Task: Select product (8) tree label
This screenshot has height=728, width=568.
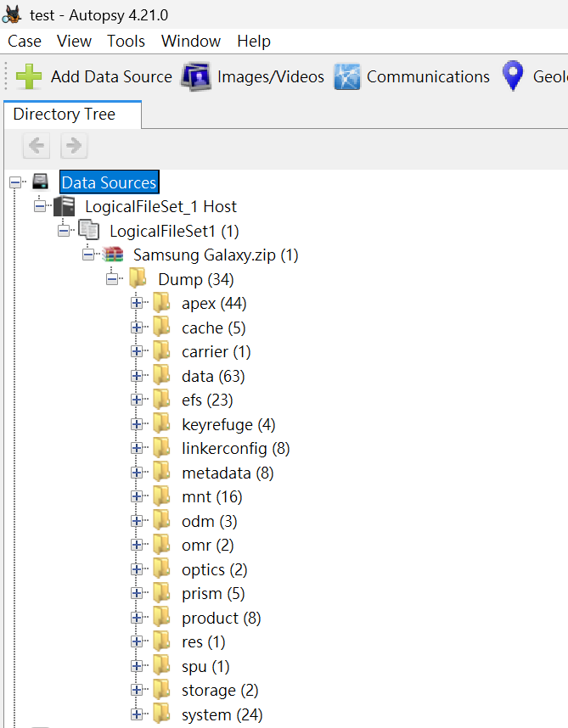Action: click(x=222, y=618)
